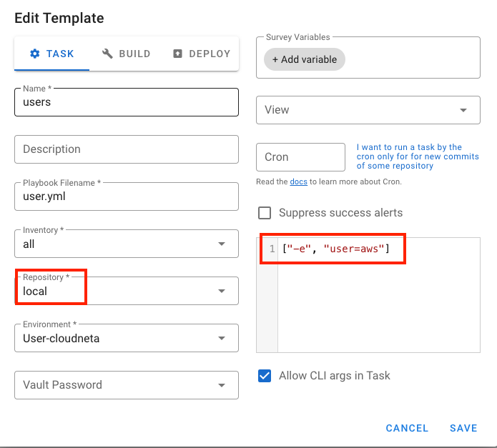Expand the Repository dropdown arrow
This screenshot has width=497, height=448.
point(222,291)
